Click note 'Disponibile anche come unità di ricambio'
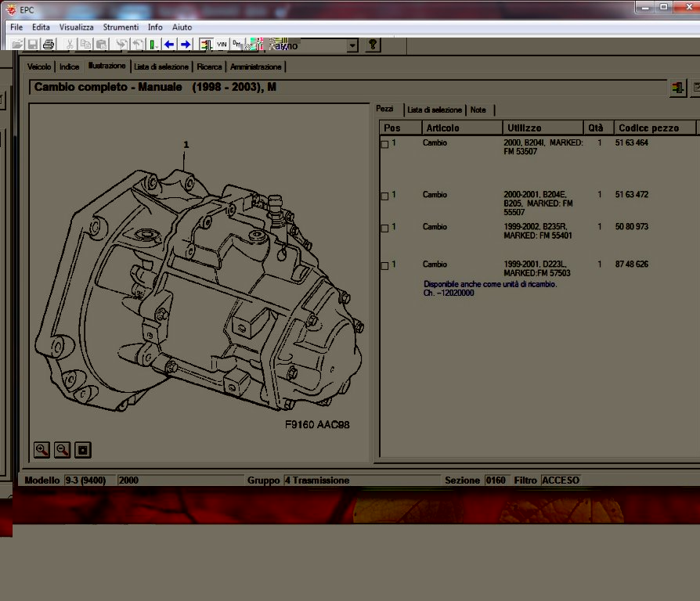 pyautogui.click(x=490, y=284)
